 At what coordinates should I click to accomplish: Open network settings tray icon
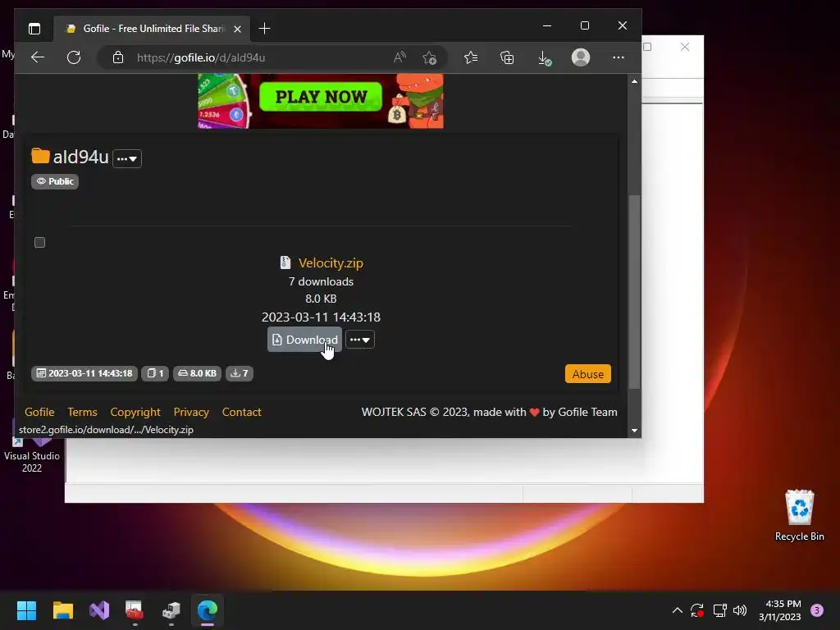pyautogui.click(x=719, y=610)
